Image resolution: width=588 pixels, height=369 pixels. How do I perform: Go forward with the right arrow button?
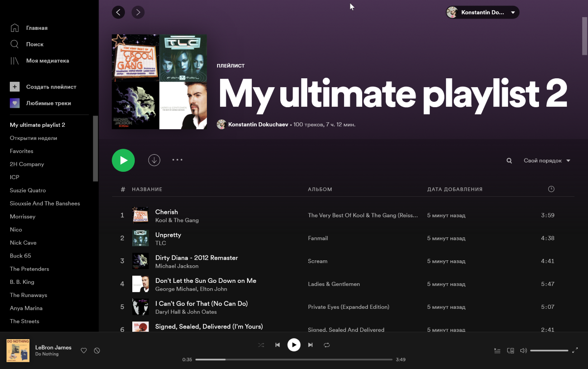138,12
